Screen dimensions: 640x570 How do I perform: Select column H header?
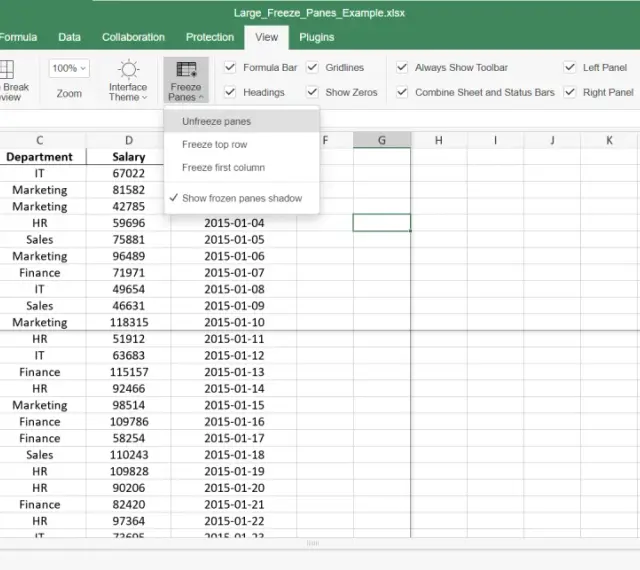439,140
